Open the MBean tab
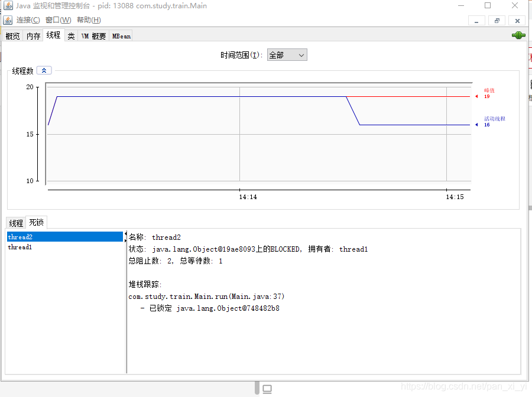This screenshot has height=397, width=532. click(x=121, y=36)
